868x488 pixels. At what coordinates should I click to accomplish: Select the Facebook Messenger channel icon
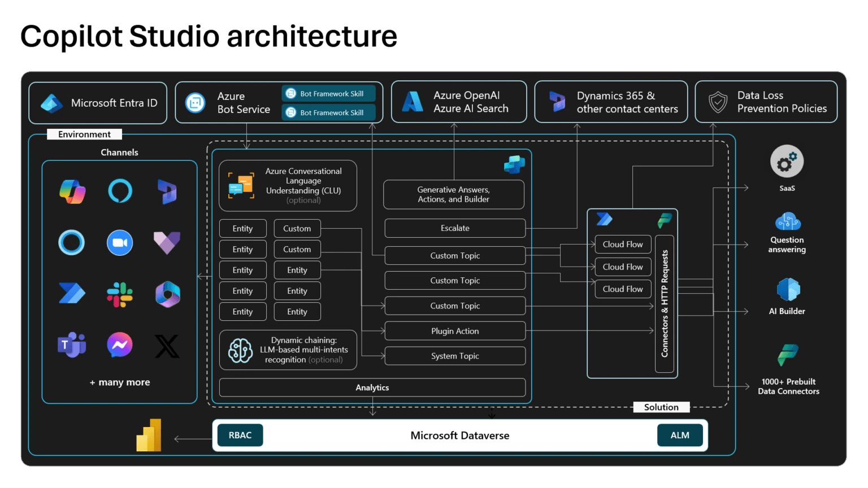[120, 345]
